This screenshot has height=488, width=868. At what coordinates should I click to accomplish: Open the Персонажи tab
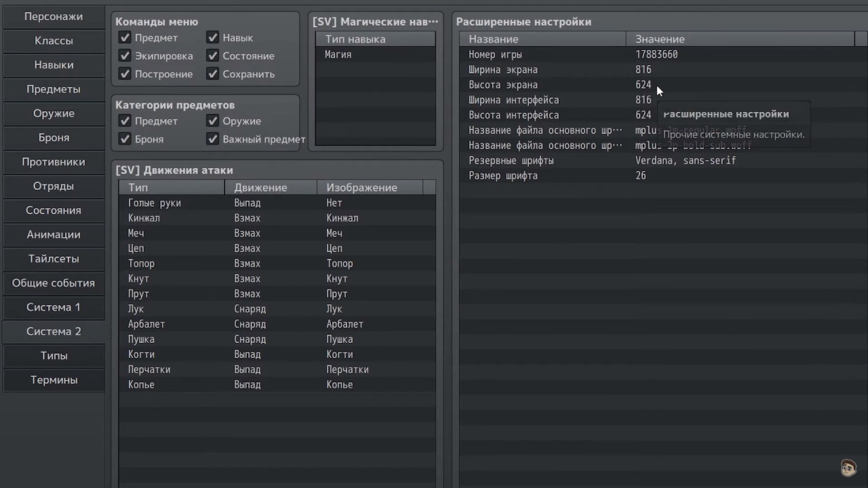[x=54, y=16]
